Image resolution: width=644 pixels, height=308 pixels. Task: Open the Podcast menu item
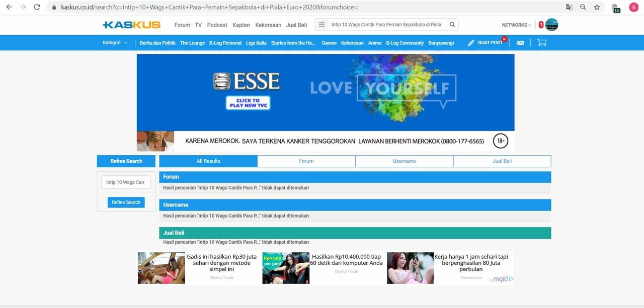point(217,25)
